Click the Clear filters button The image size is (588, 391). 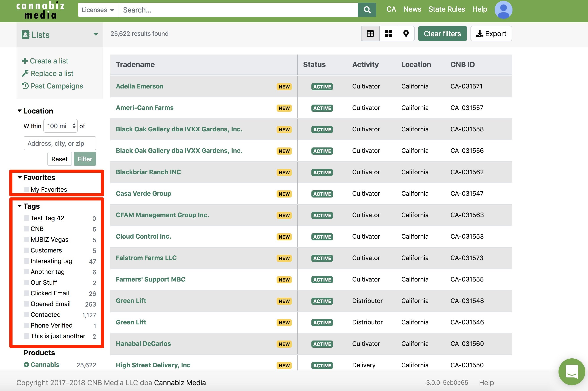(x=442, y=34)
